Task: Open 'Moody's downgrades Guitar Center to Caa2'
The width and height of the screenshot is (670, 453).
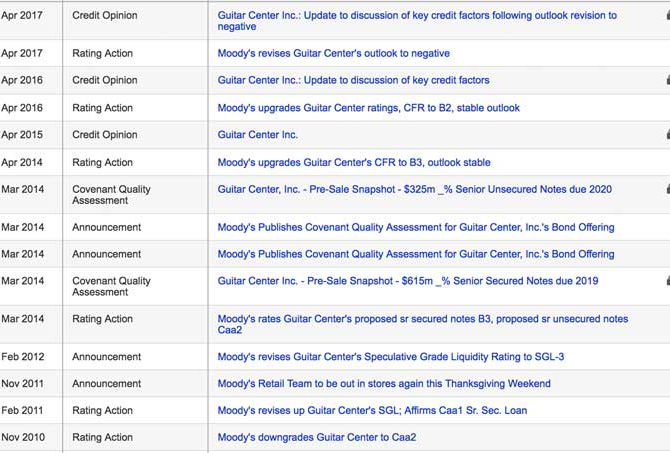Action: click(x=316, y=438)
